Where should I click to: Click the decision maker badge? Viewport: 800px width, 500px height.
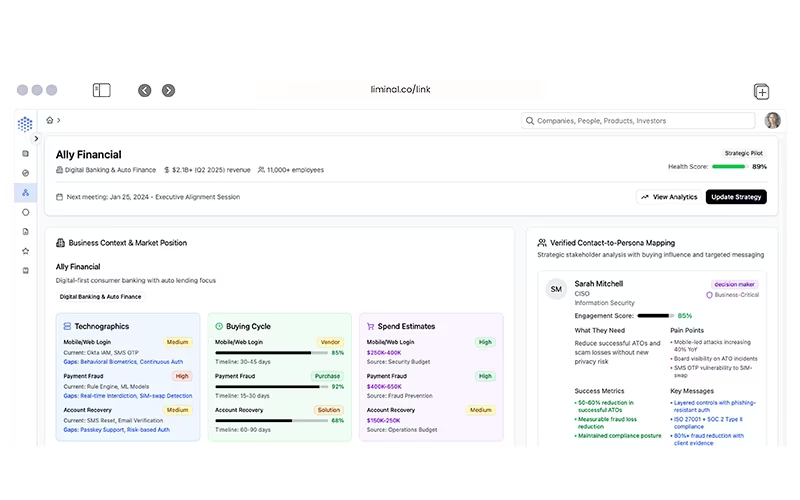pyautogui.click(x=734, y=284)
